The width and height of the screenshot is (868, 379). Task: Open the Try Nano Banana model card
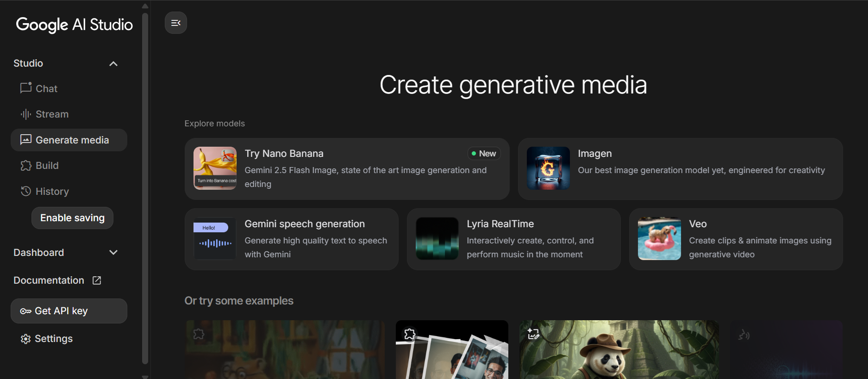[347, 169]
